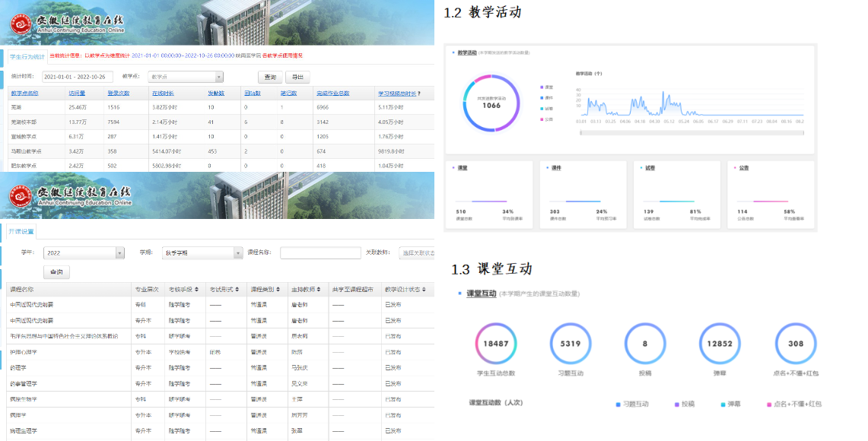Sort by the 考核手段 column sort arrows
868x441 pixels.
[196, 290]
